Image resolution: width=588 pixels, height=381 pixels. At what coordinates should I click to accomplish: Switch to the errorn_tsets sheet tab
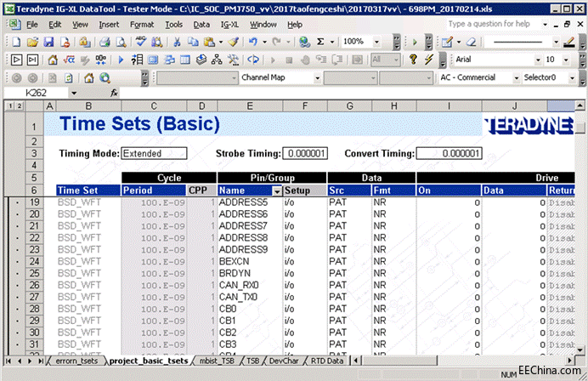coord(76,361)
